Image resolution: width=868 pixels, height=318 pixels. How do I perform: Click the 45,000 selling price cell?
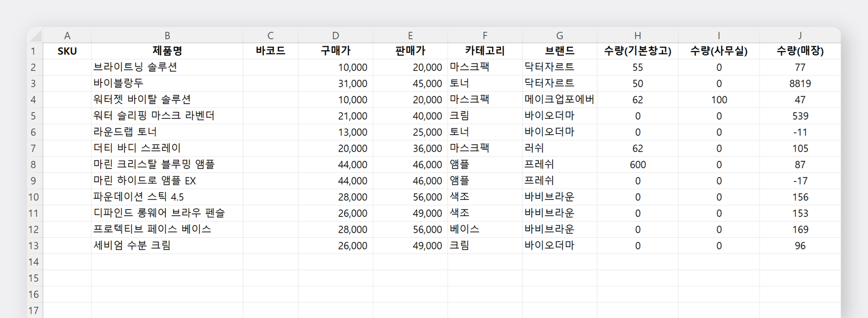tap(410, 83)
